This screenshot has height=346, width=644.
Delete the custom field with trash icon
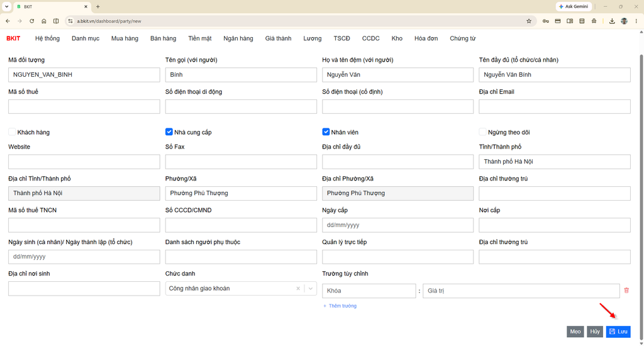coord(626,290)
